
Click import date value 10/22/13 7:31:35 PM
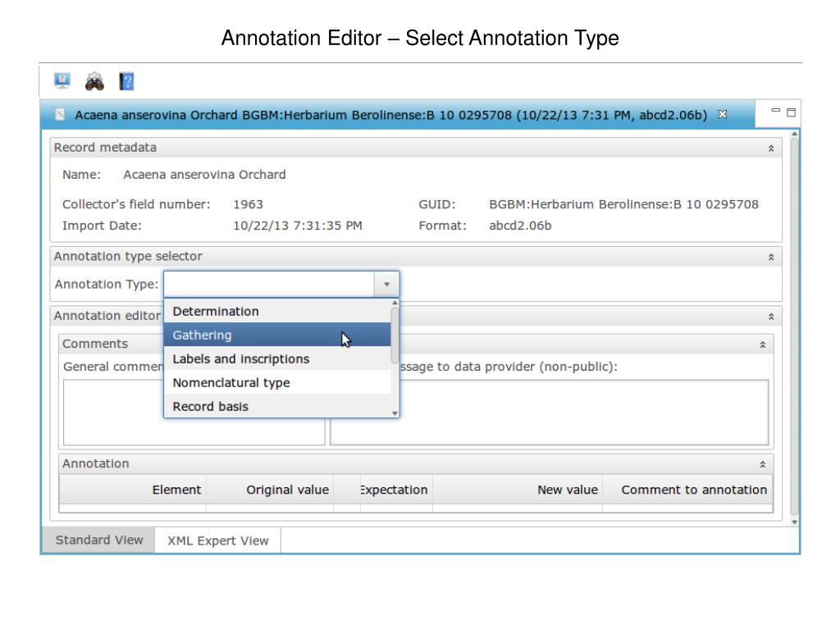pyautogui.click(x=297, y=226)
